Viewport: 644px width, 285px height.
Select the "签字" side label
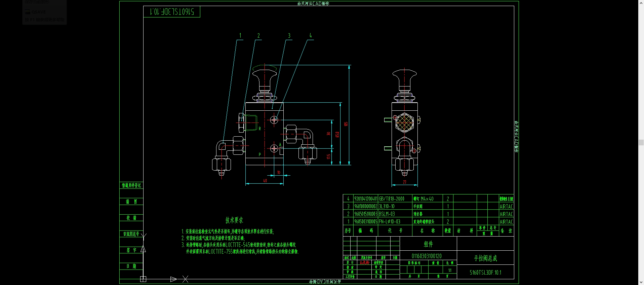tap(131, 250)
